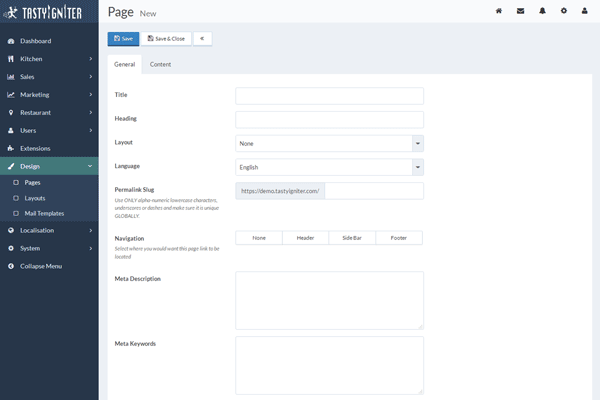Image resolution: width=600 pixels, height=400 pixels.
Task: Select None navigation option
Action: [259, 238]
